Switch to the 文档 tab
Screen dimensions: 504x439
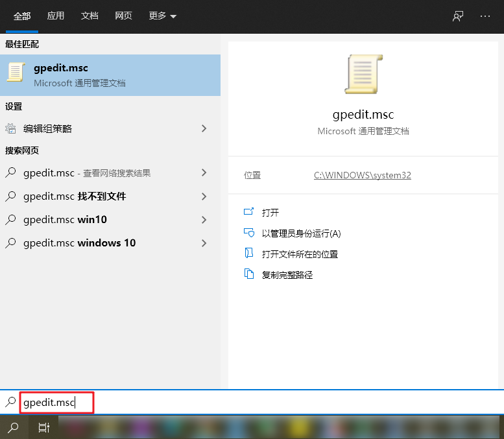(x=90, y=16)
